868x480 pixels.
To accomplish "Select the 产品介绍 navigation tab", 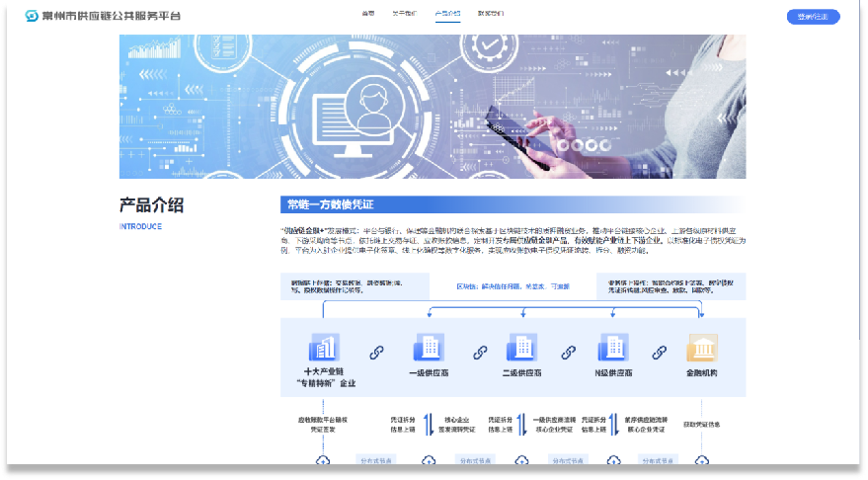I will point(447,15).
